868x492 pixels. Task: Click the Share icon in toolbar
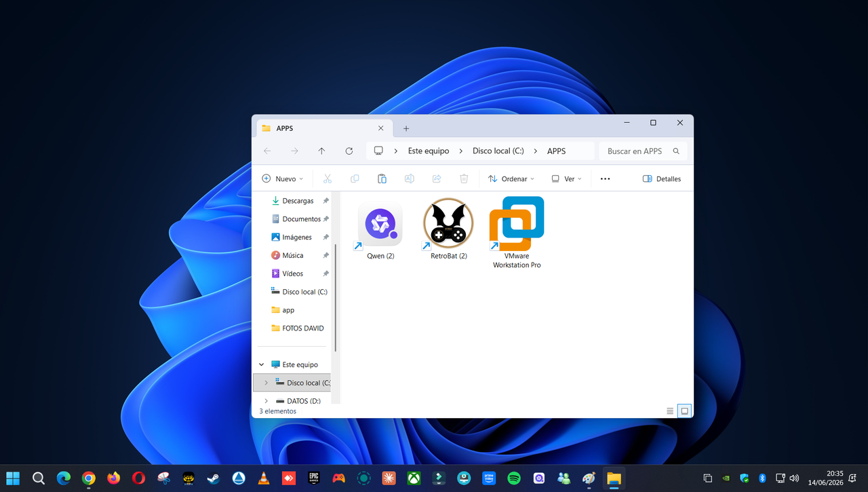[x=437, y=178]
